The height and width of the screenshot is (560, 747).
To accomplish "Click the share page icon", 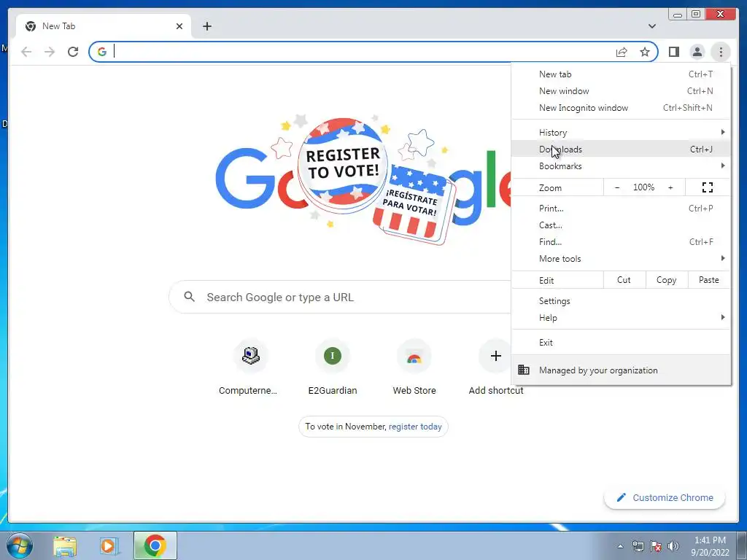I will pyautogui.click(x=622, y=52).
